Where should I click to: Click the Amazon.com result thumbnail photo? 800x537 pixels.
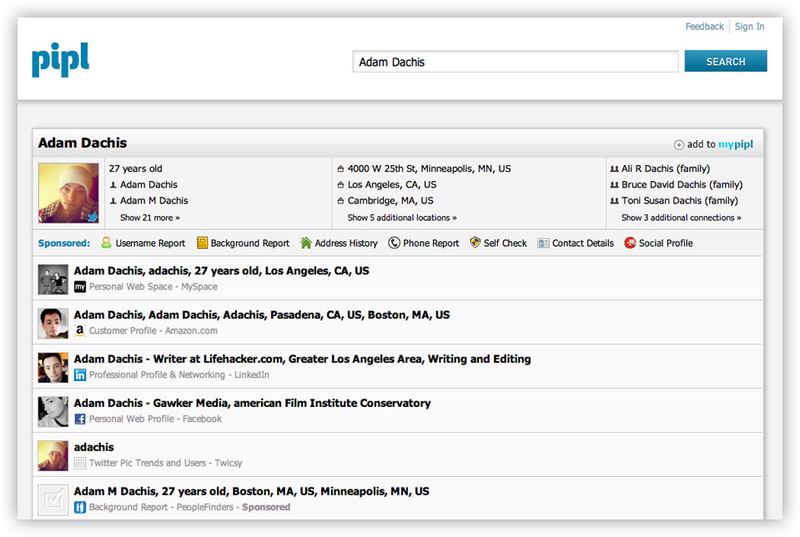(53, 323)
